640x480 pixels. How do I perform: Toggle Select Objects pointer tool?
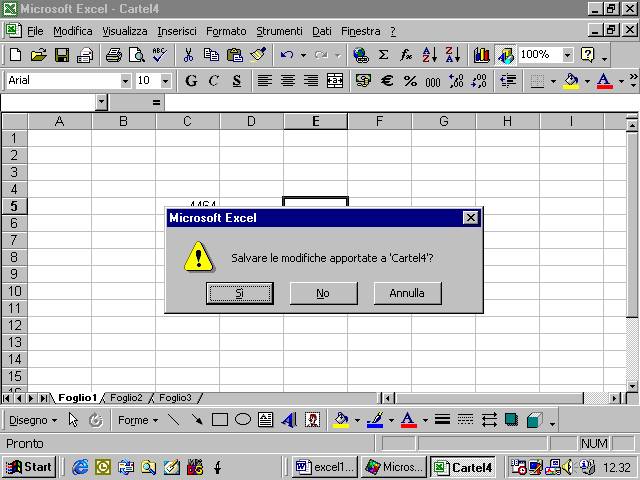tap(73, 420)
